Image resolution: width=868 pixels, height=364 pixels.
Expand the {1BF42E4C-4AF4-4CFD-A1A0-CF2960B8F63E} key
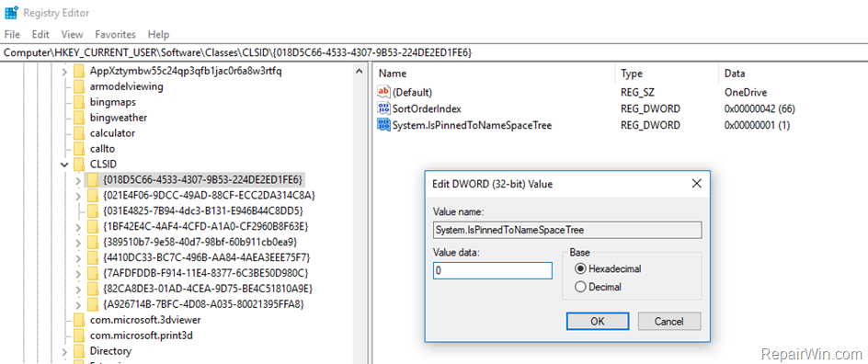pos(78,226)
